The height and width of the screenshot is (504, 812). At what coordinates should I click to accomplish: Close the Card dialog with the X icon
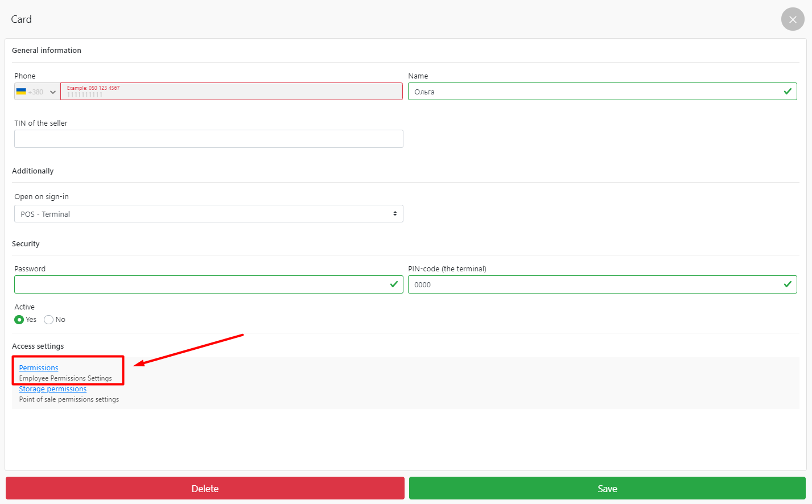coord(792,19)
